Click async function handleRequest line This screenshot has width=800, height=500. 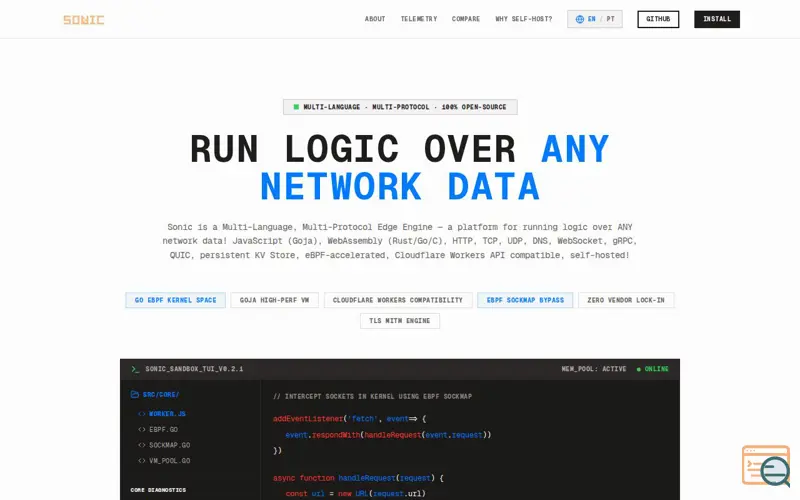pos(358,478)
